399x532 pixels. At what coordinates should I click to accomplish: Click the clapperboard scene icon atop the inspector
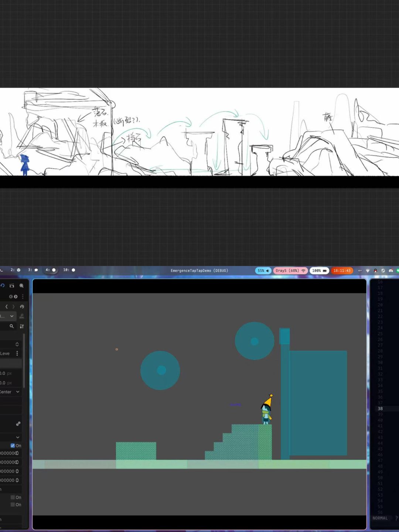point(12,286)
